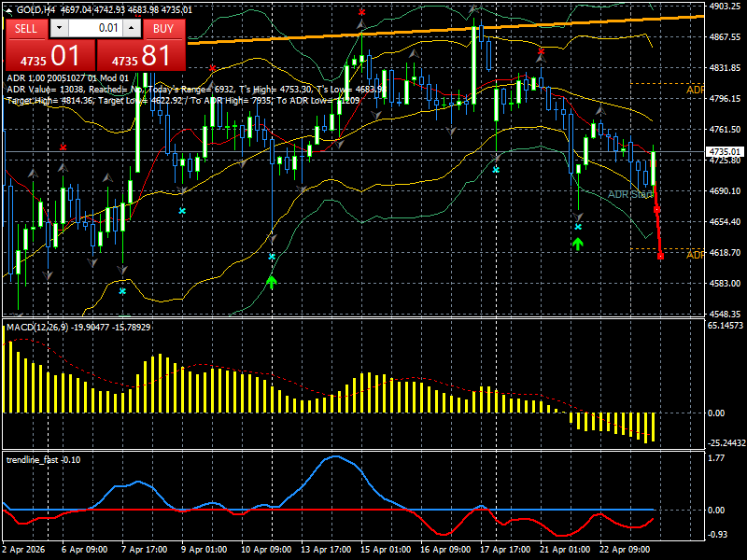Select the red projected forecast line

(x=657, y=221)
